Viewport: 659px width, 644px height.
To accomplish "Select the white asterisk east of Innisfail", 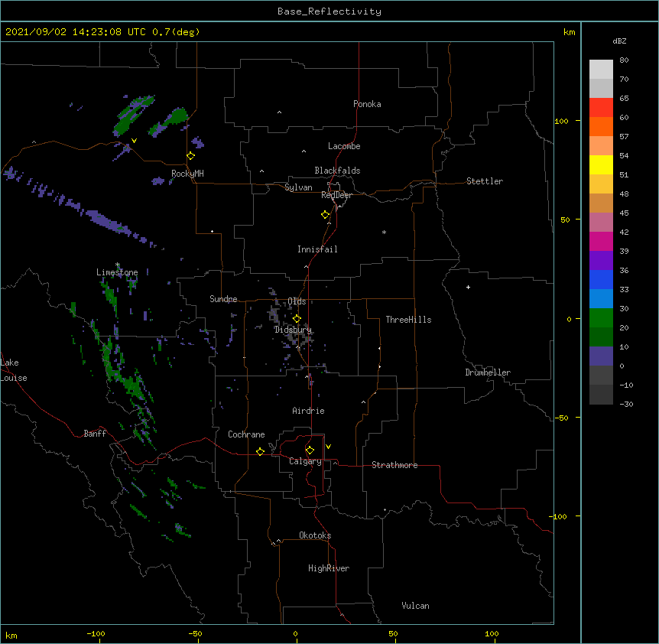I will click(x=384, y=233).
